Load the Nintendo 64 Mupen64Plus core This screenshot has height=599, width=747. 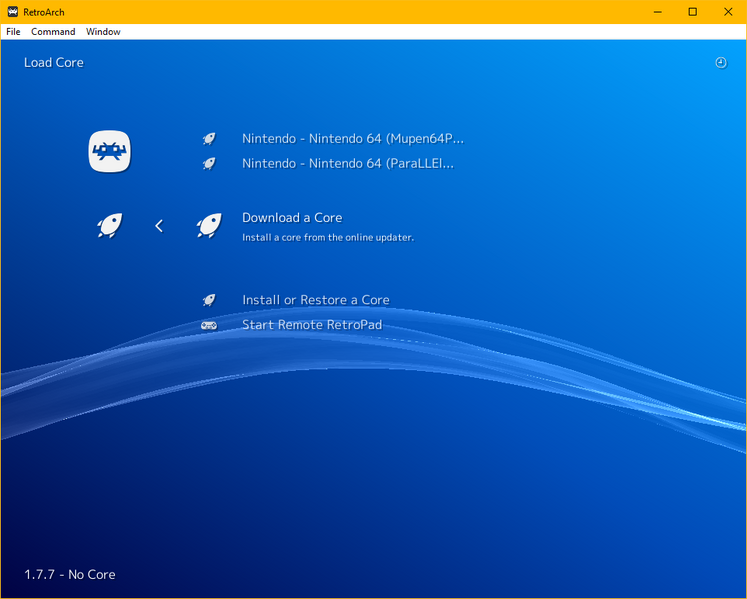(x=352, y=139)
